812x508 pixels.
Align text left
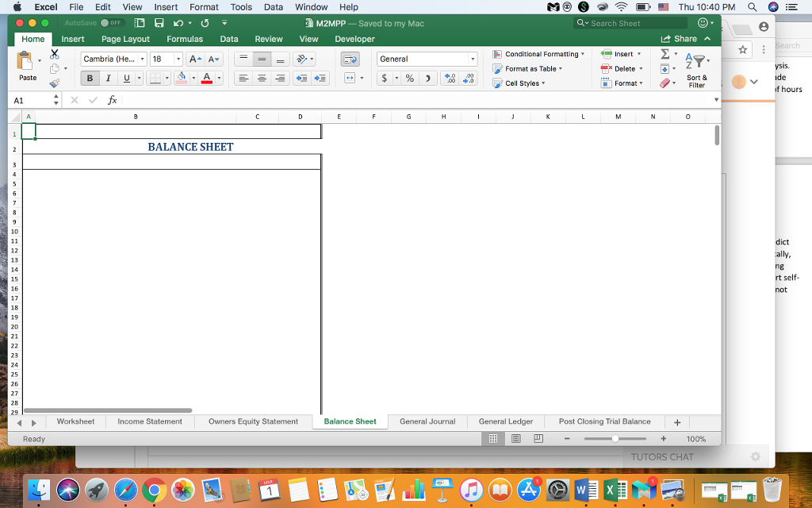(x=243, y=79)
